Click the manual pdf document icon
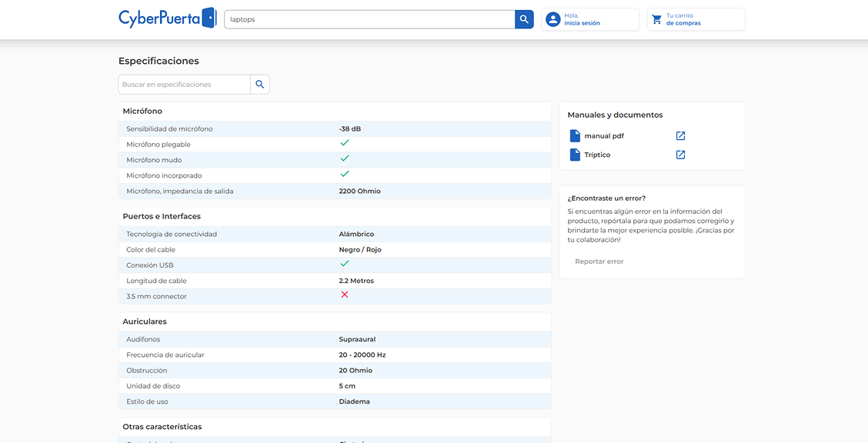868x443 pixels. point(575,136)
